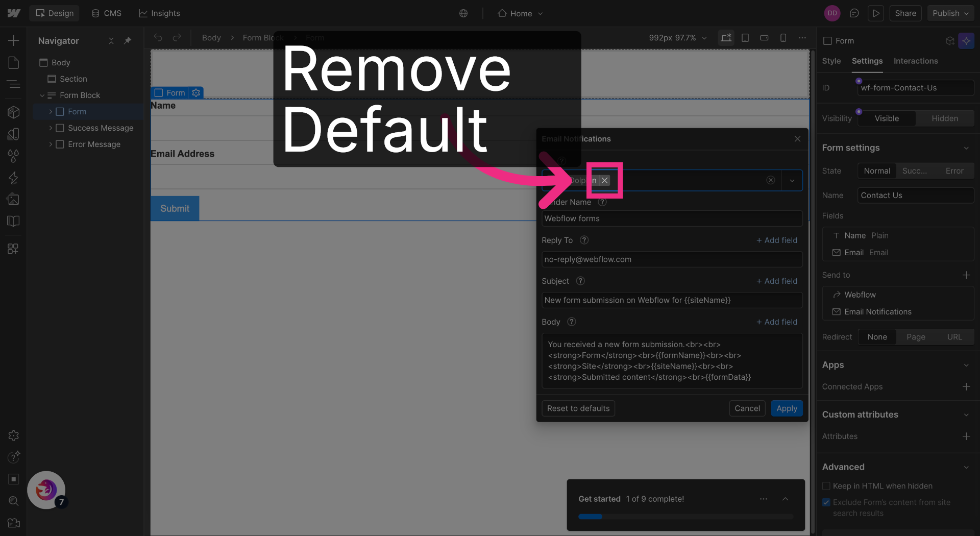Expand Success Message in Navigator
The image size is (980, 536).
[51, 128]
